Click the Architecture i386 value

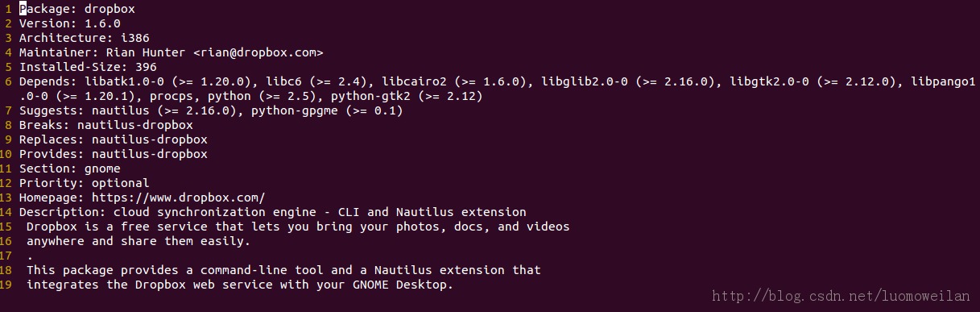pos(134,38)
